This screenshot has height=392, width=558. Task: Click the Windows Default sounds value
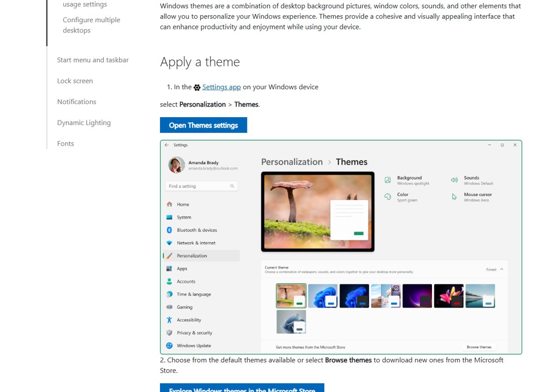478,184
